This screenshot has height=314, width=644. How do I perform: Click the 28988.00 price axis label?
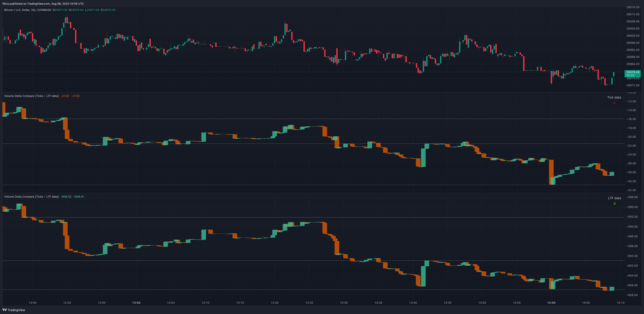pyautogui.click(x=633, y=57)
